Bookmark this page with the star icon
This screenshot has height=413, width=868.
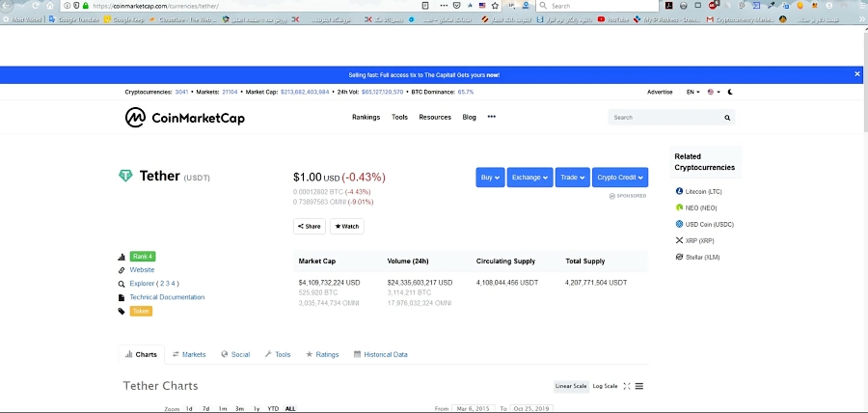[495, 6]
